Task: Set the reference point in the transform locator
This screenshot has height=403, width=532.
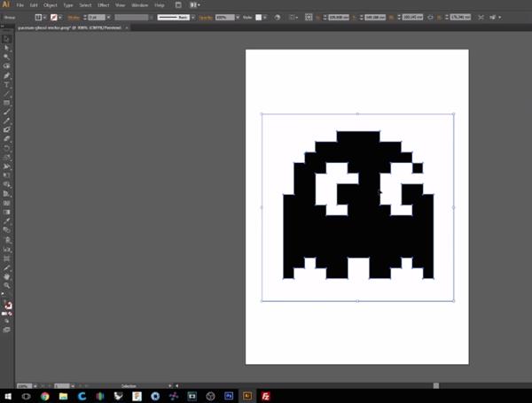Action: [309, 18]
